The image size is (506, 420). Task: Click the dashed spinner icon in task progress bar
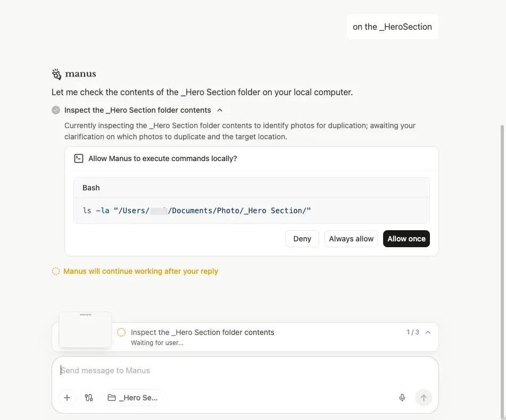point(121,332)
